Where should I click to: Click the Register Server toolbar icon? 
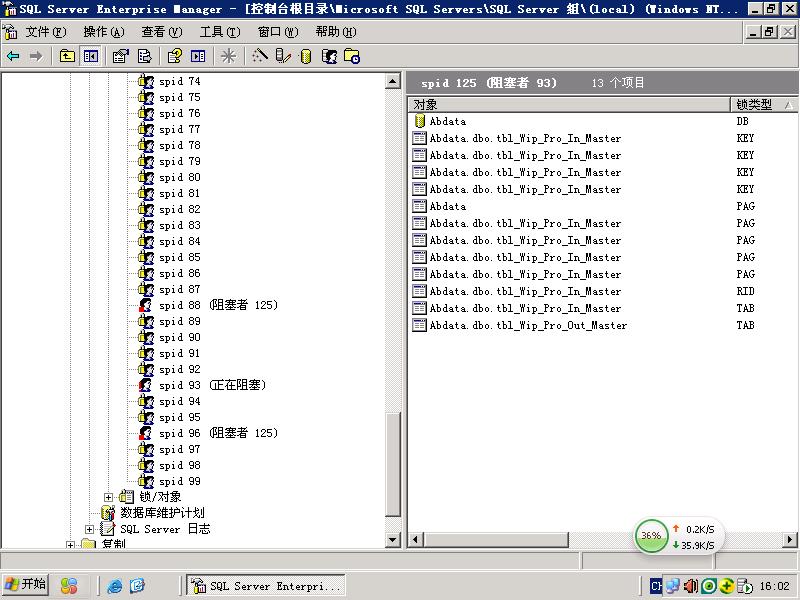283,56
